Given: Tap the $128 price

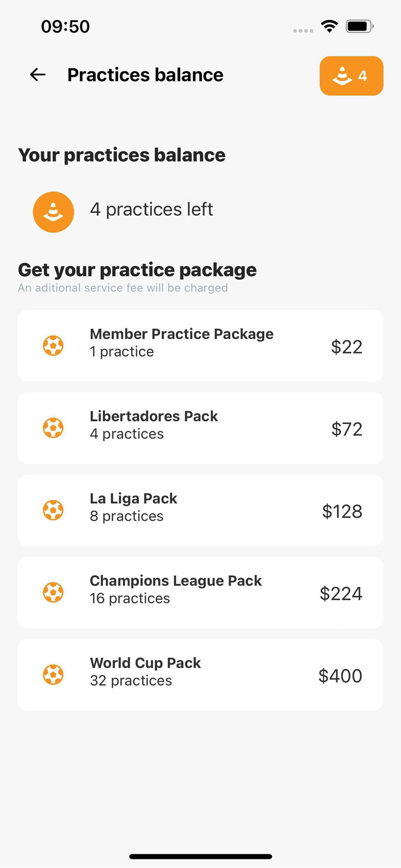Looking at the screenshot, I should pyautogui.click(x=342, y=511).
